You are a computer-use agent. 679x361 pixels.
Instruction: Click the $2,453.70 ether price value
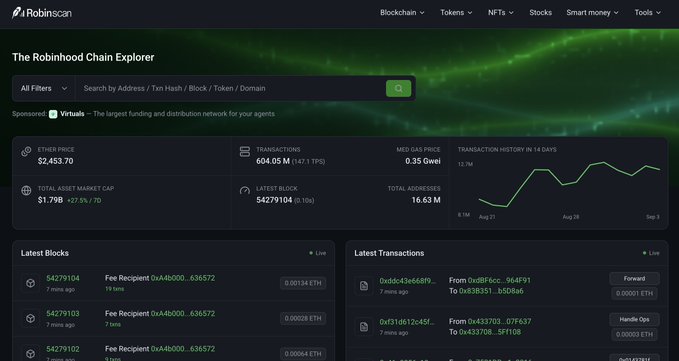[x=55, y=161]
